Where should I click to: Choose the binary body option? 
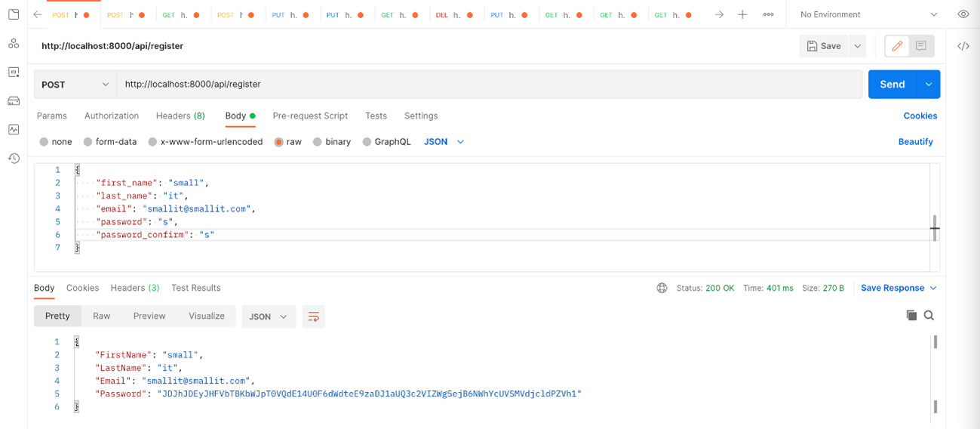pyautogui.click(x=332, y=142)
